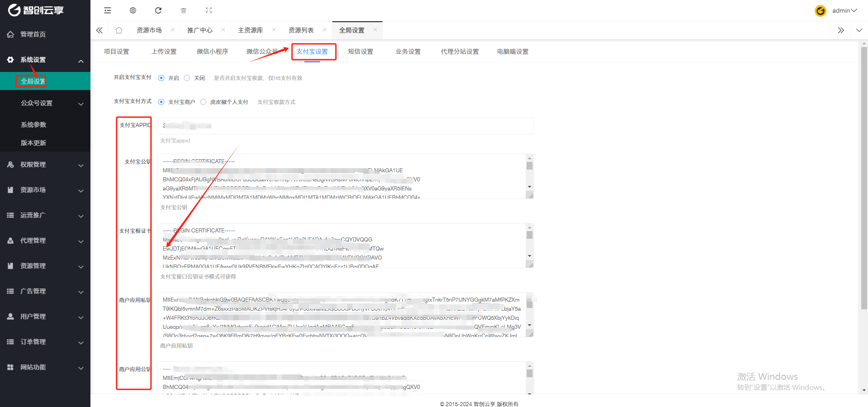Expand the 运营推广 menu chevron
This screenshot has width=868, height=407.
81,216
